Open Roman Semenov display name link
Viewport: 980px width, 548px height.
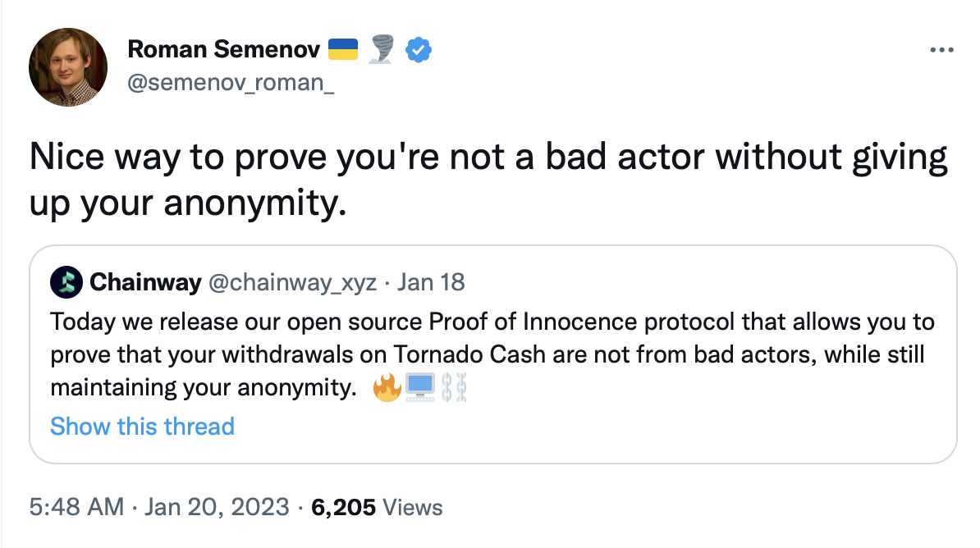point(223,50)
